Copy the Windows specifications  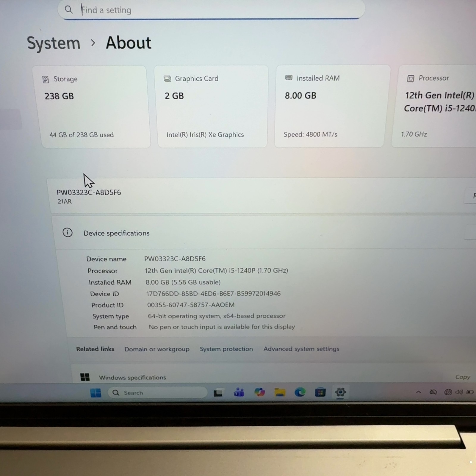(463, 377)
